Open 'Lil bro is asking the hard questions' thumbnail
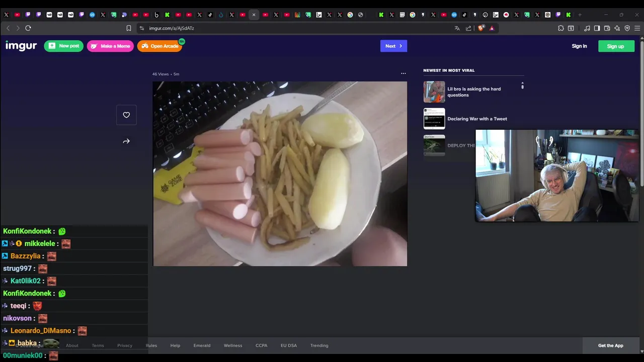Screen dimensions: 644x362 tap(434, 92)
